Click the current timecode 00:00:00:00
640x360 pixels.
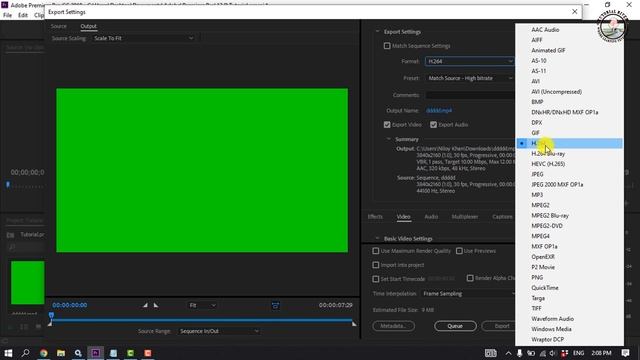click(70, 305)
